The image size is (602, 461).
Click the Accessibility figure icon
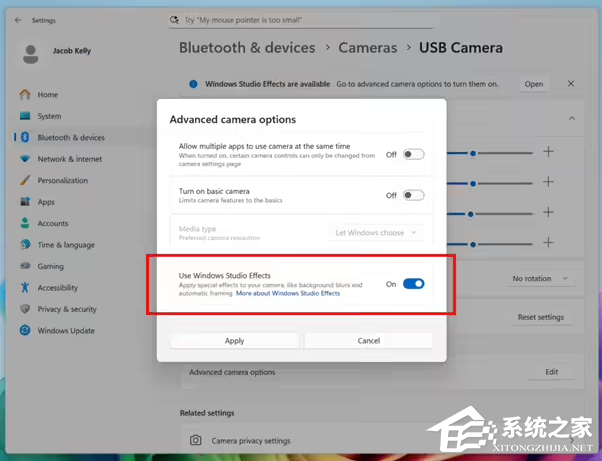point(25,288)
